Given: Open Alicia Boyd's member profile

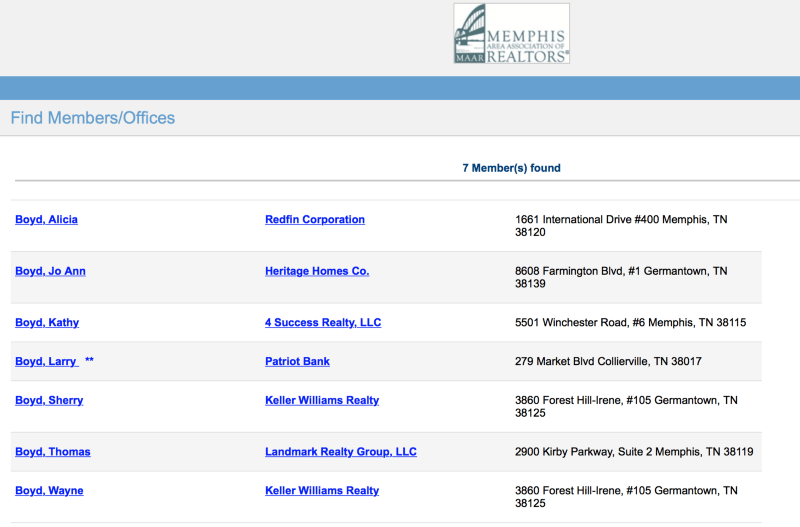Looking at the screenshot, I should [46, 220].
